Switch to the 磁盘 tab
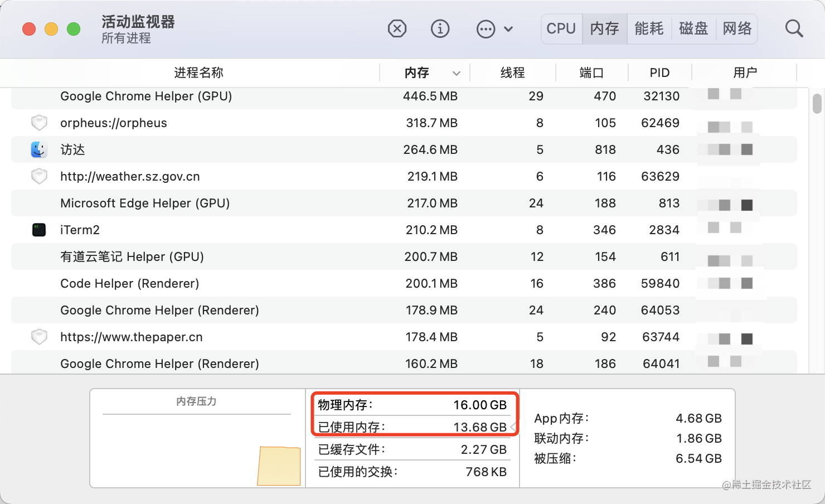Viewport: 825px width, 504px height. (693, 28)
